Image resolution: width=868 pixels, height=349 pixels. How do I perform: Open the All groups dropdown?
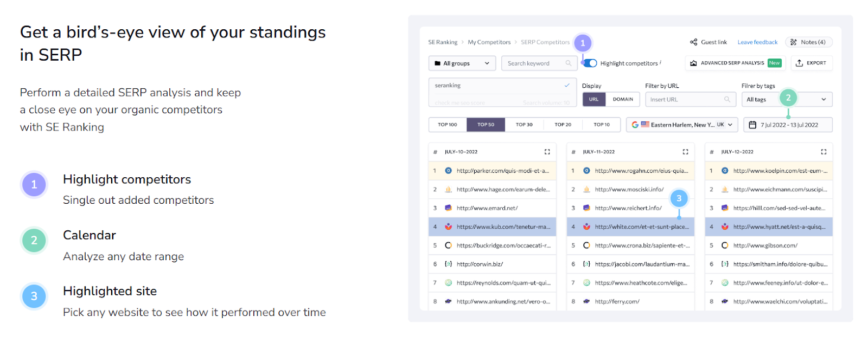[462, 63]
